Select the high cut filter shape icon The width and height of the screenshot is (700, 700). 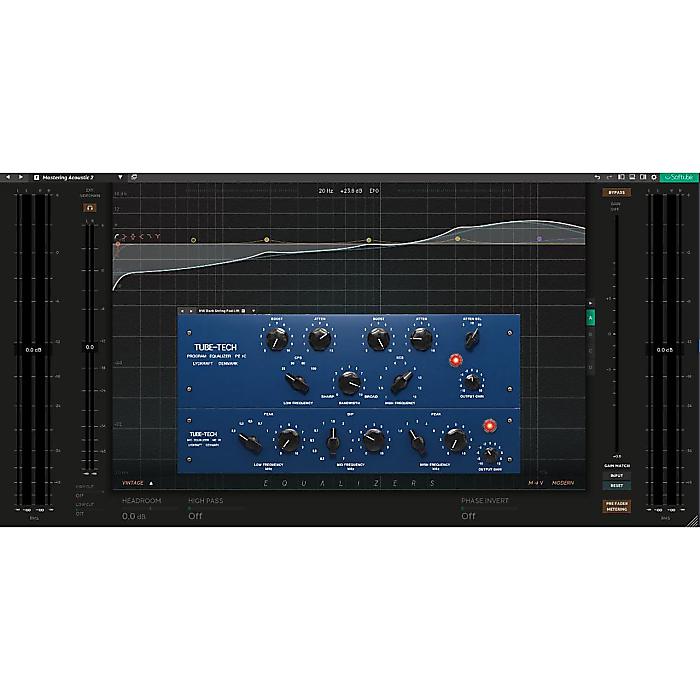point(149,237)
